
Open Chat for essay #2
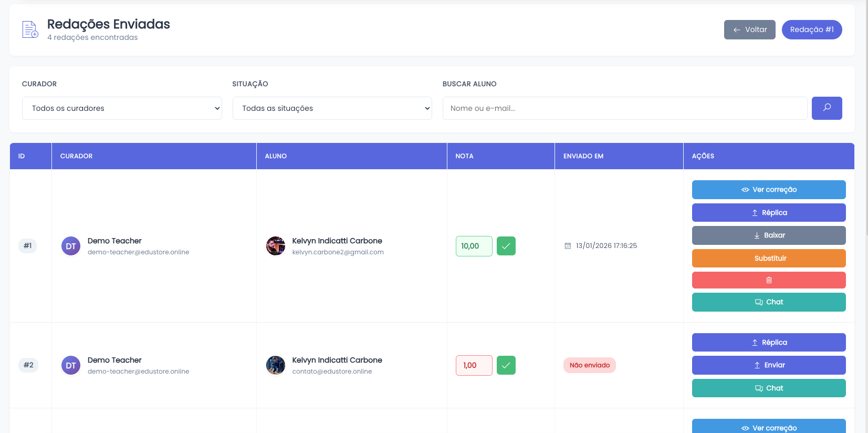pos(768,388)
